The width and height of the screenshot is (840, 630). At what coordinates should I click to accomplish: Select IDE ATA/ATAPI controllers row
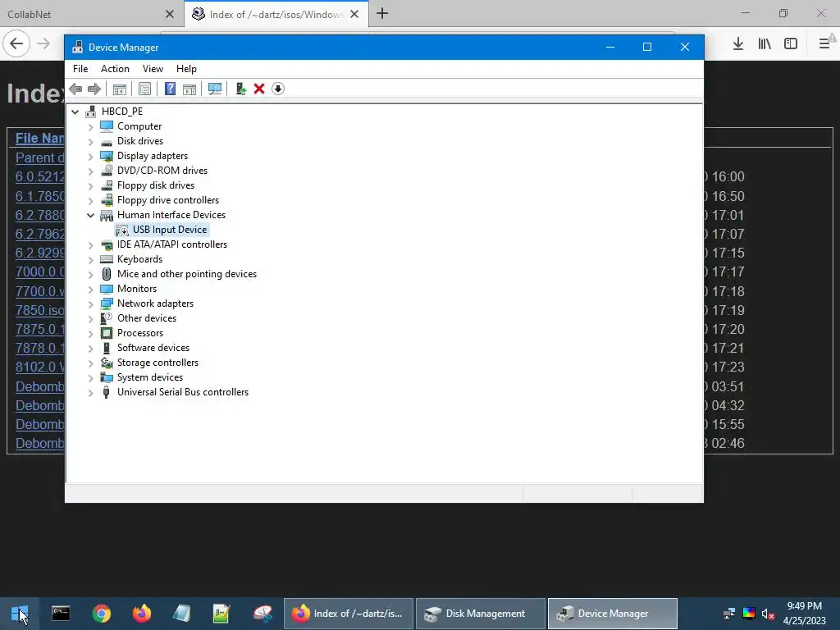pos(172,244)
